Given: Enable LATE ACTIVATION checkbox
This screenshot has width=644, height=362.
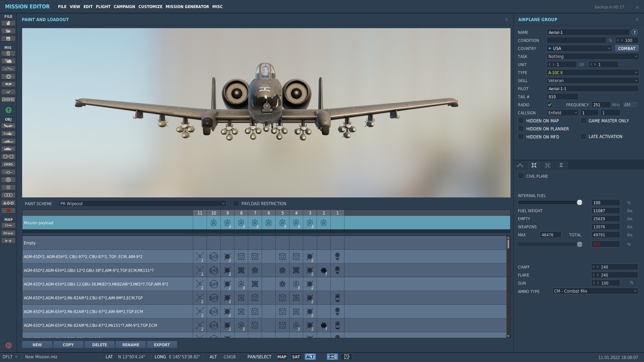Looking at the screenshot, I should pos(583,136).
